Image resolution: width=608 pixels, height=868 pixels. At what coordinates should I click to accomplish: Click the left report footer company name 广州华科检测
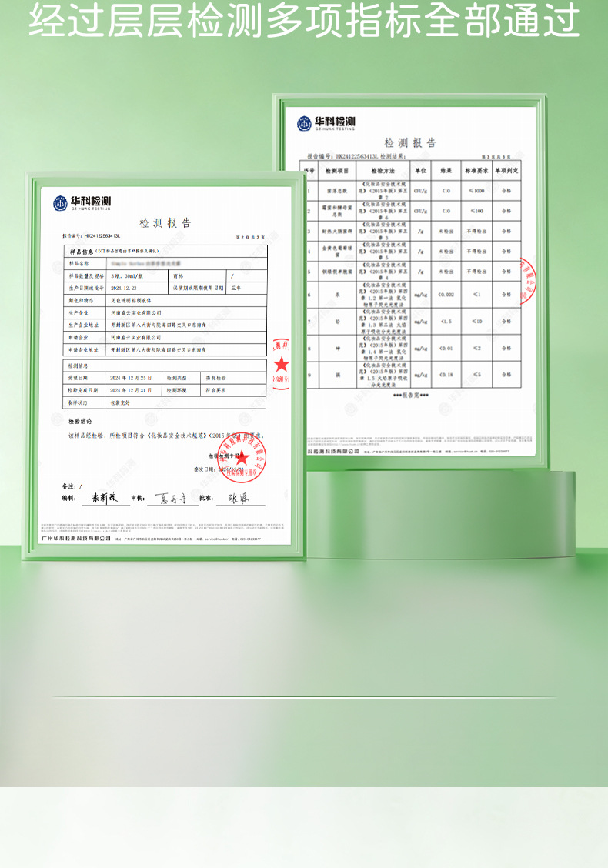(77, 538)
